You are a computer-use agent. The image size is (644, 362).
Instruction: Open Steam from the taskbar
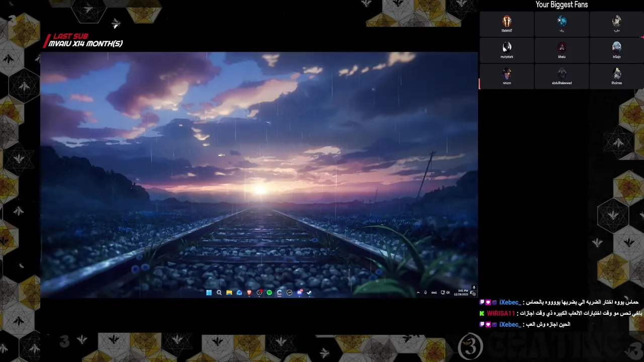pos(309,293)
